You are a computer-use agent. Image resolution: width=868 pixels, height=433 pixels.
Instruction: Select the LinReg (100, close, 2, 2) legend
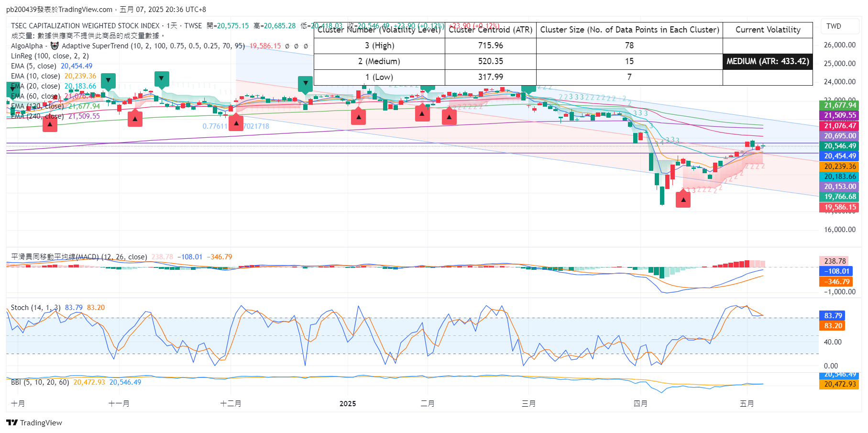(x=50, y=56)
